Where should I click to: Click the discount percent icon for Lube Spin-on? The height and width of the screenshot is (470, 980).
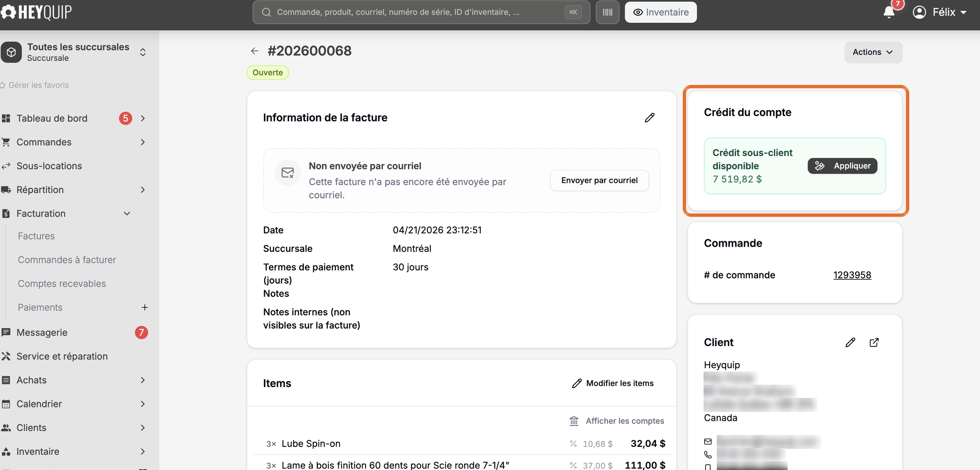[573, 444]
